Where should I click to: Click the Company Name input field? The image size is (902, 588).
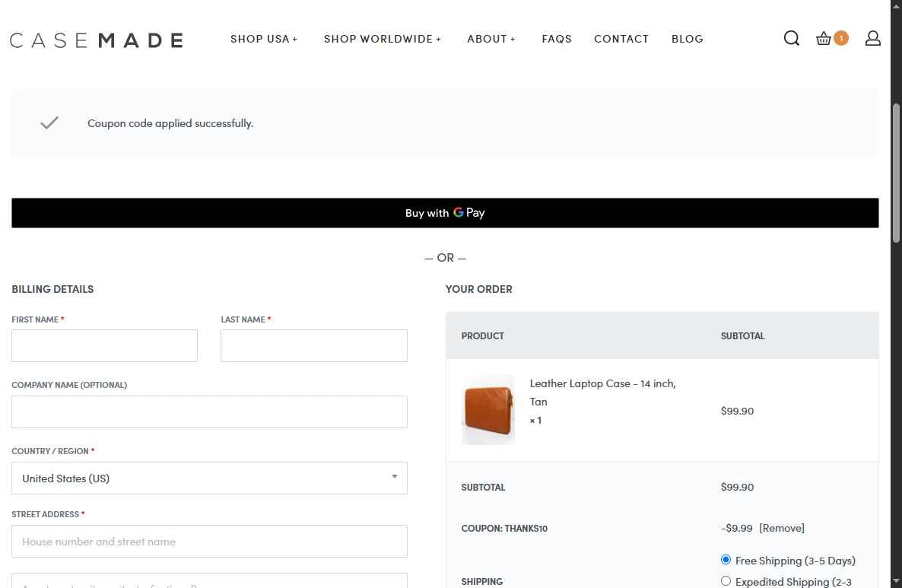209,412
